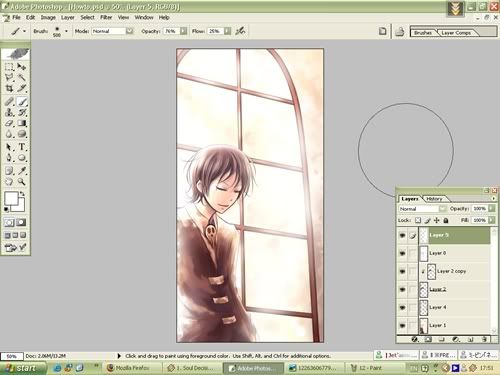500x375 pixels.
Task: Click the foreground color swatch
Action: (11, 198)
